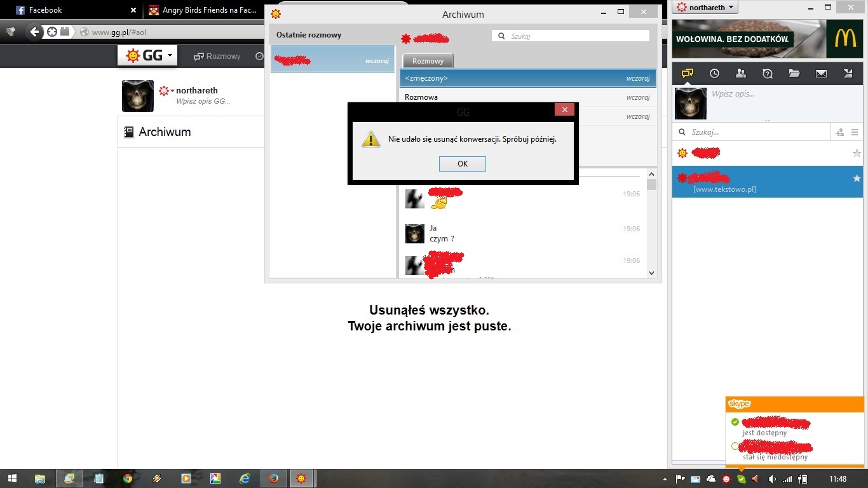The width and height of the screenshot is (868, 488).
Task: Select the Rozmowy tab in Archiwum window
Action: (428, 61)
